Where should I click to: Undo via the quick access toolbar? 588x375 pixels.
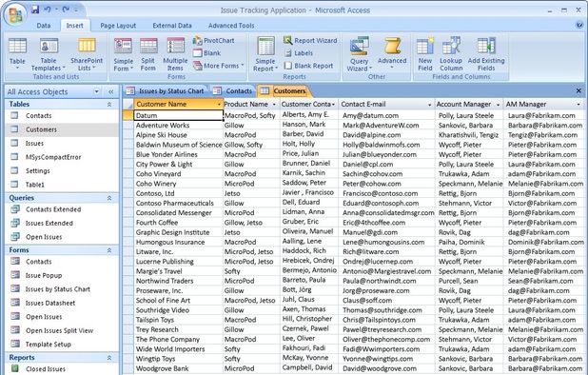pyautogui.click(x=48, y=10)
